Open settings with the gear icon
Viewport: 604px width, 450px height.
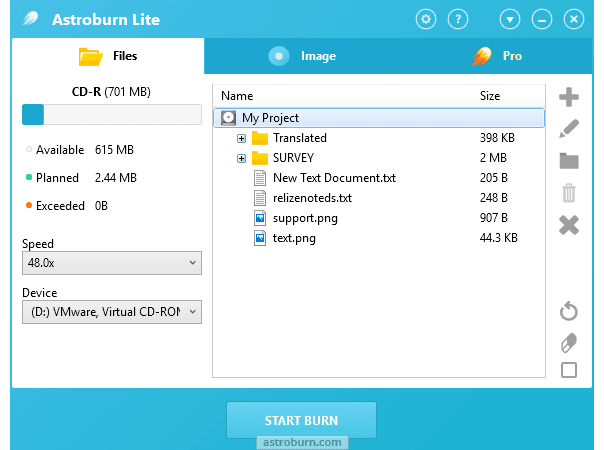tap(426, 19)
